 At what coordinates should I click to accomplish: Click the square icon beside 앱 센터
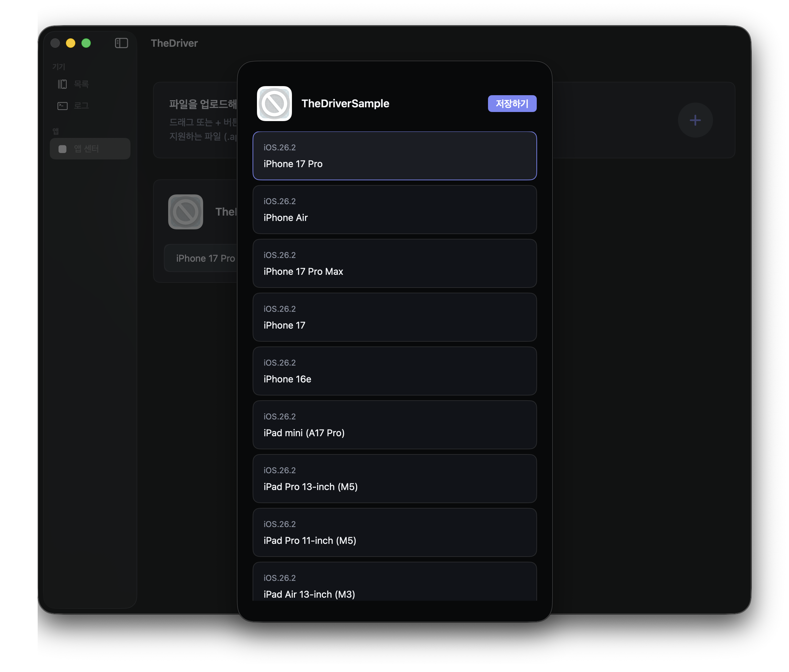coord(62,149)
